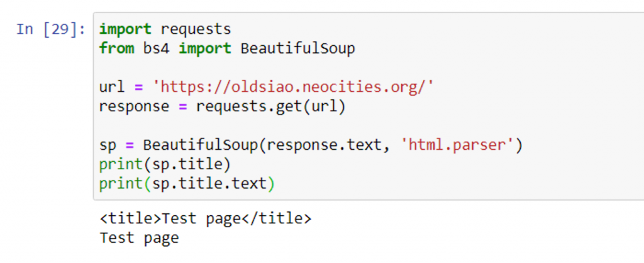Click the 'sp' variable assignment

(x=108, y=145)
